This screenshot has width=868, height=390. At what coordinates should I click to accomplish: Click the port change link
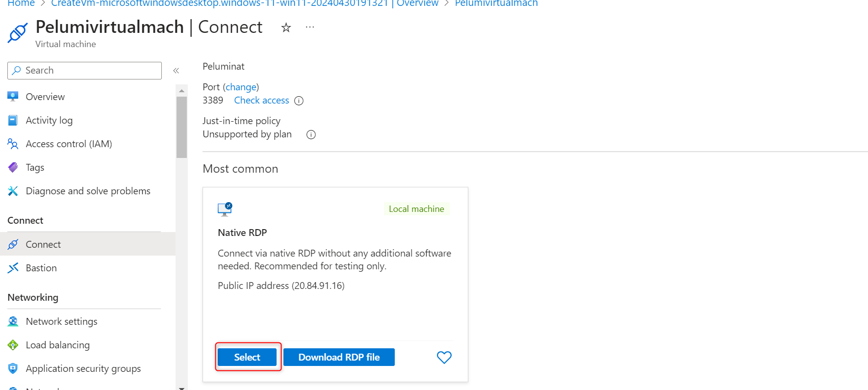[x=241, y=87]
